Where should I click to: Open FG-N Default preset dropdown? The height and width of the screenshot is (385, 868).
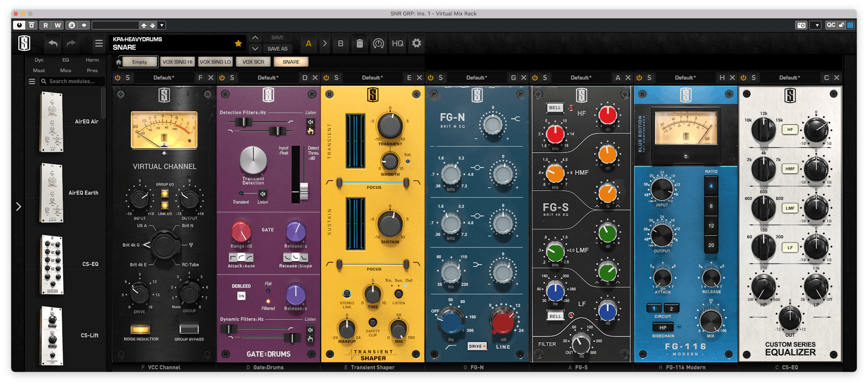pyautogui.click(x=476, y=78)
